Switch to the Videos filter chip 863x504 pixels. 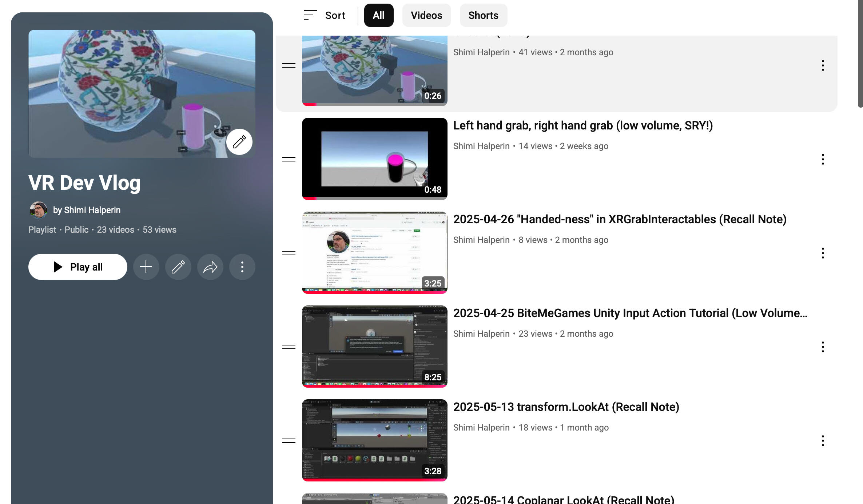pos(426,15)
